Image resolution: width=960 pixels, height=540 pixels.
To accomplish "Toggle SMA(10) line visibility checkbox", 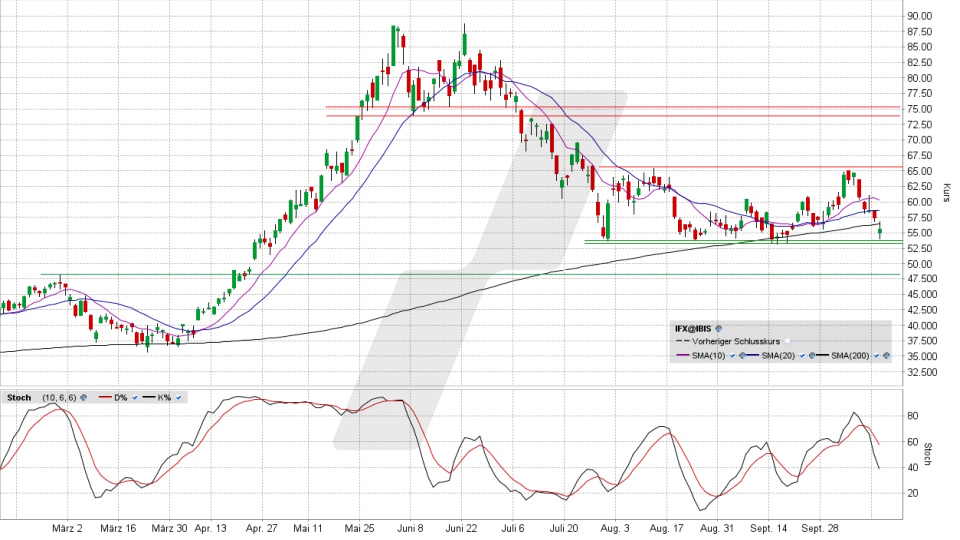I will point(732,356).
